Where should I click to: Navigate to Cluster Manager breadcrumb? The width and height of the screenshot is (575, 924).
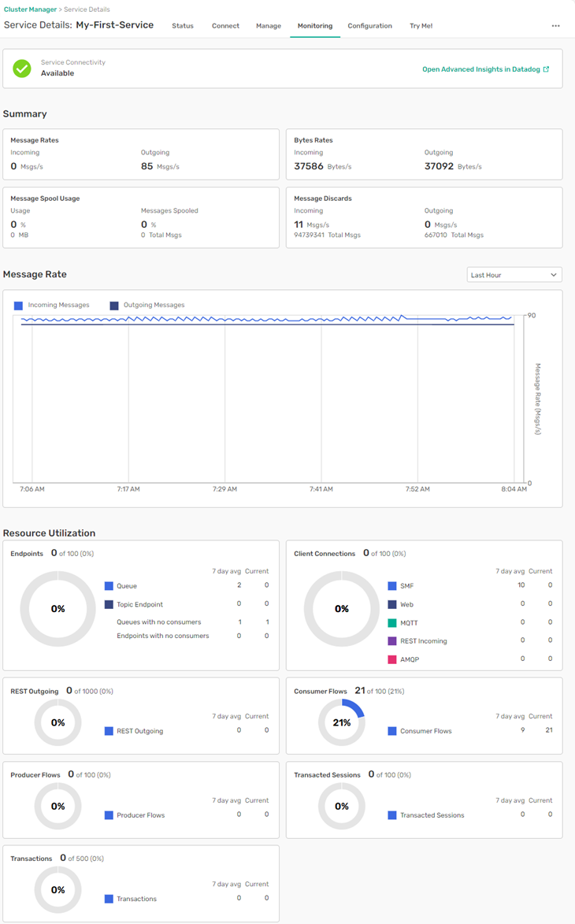tap(29, 9)
